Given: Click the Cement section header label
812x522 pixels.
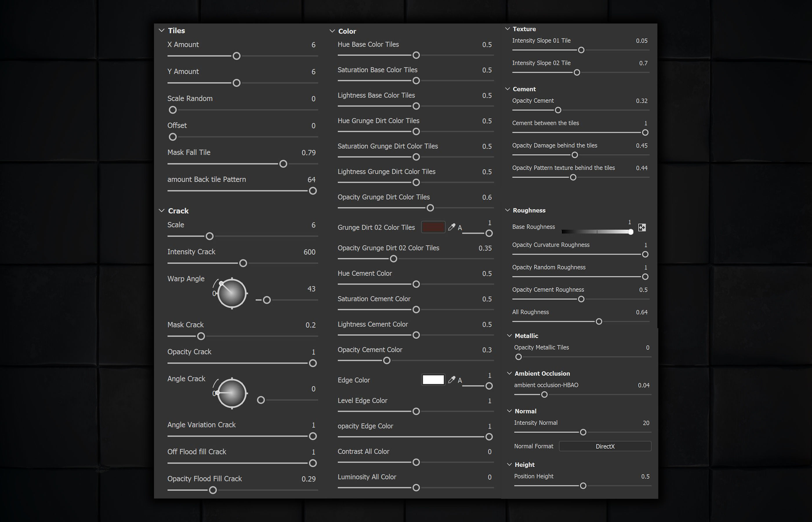Looking at the screenshot, I should pos(524,89).
